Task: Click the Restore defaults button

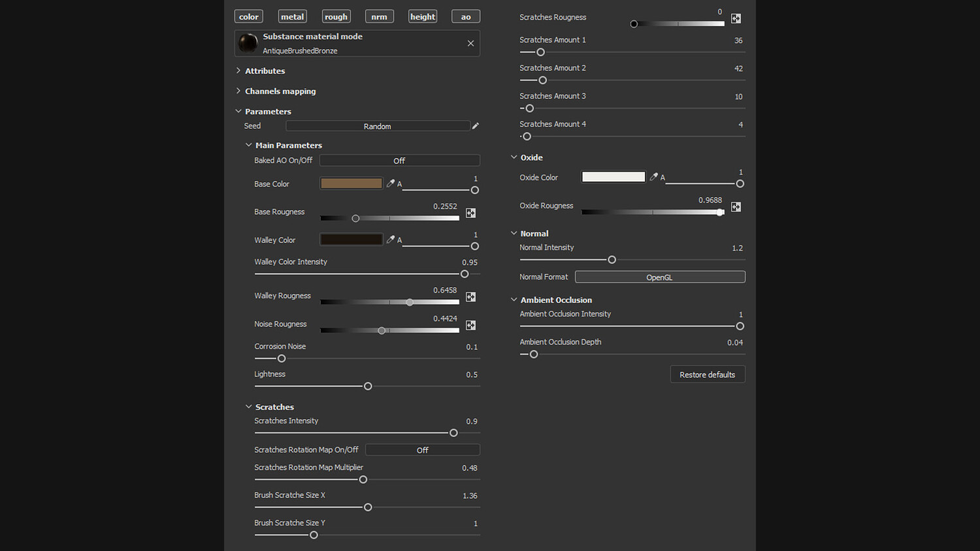Action: point(707,375)
